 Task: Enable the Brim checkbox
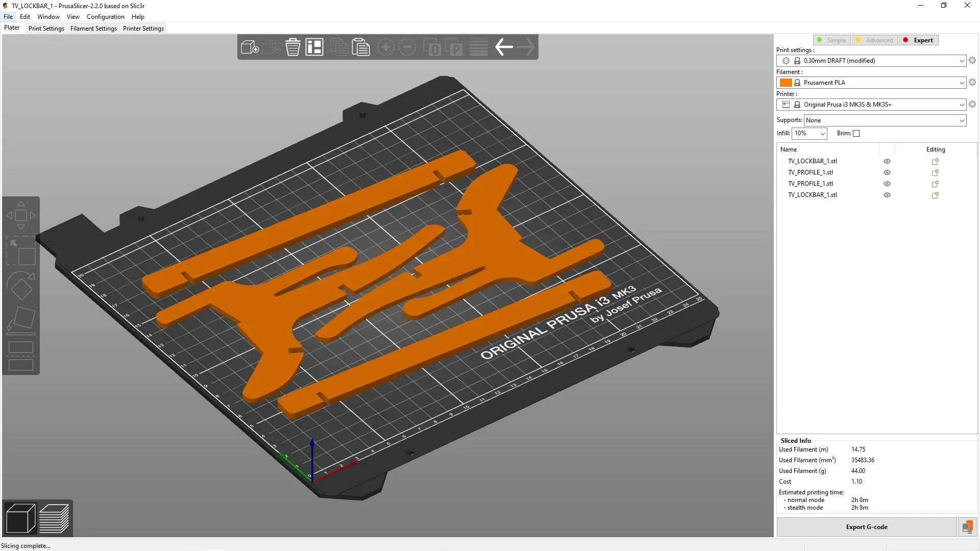click(856, 134)
